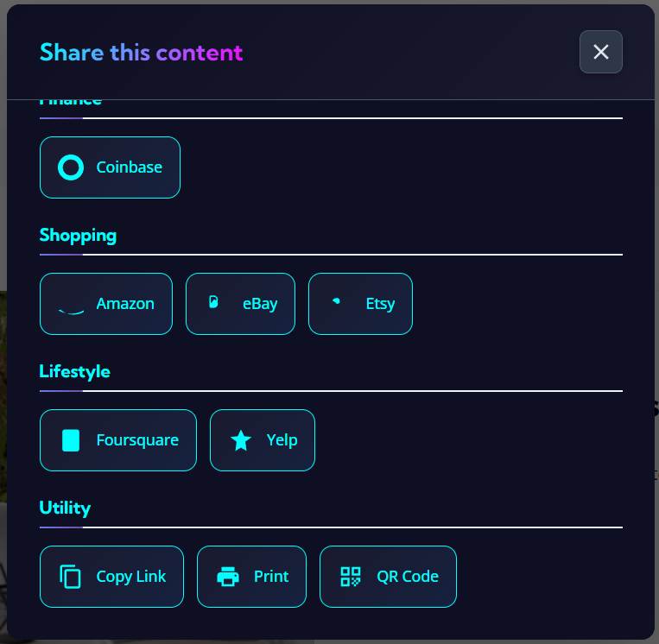
Task: Click the Foursquare square icon
Action: [x=71, y=440]
